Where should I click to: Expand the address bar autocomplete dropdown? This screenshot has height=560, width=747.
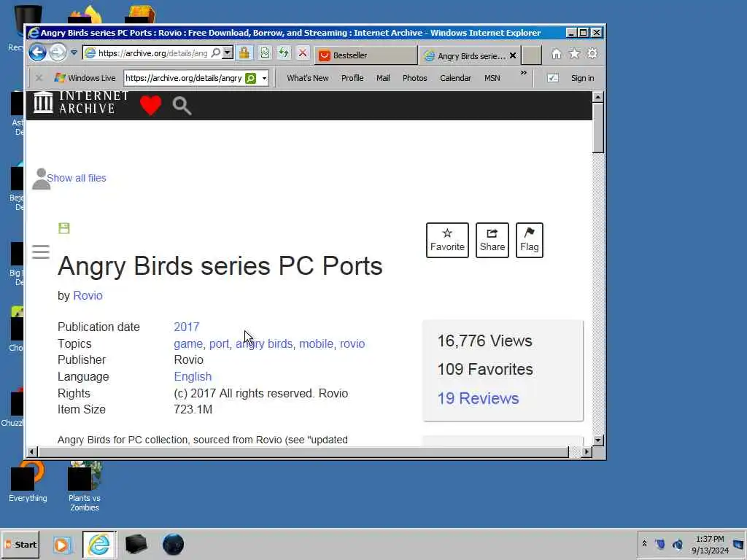tap(228, 52)
